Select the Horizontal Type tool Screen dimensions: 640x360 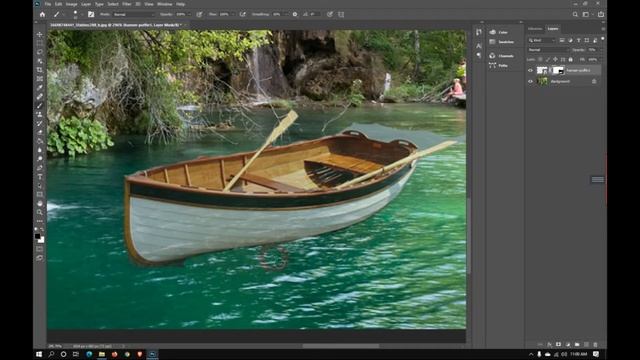[x=40, y=177]
